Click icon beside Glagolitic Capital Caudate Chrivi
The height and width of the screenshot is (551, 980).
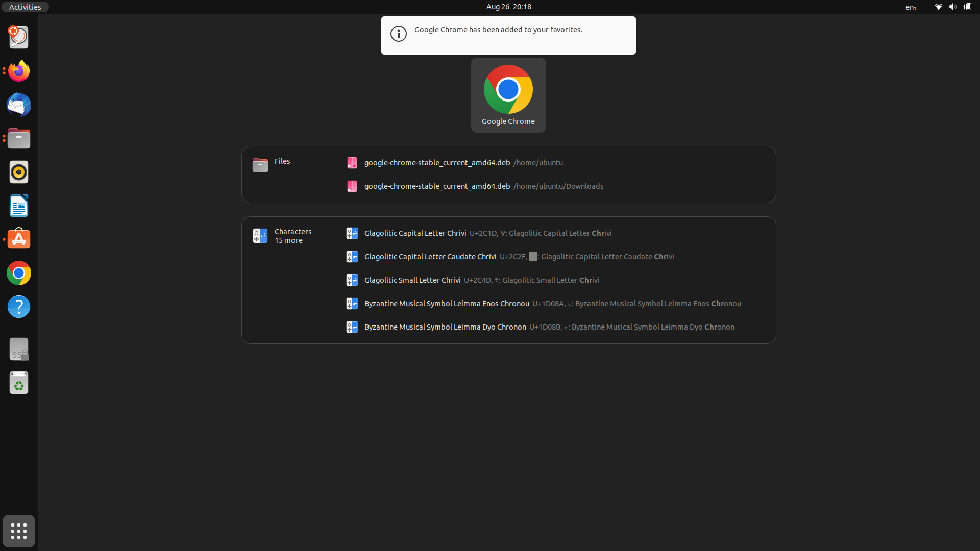coord(352,257)
